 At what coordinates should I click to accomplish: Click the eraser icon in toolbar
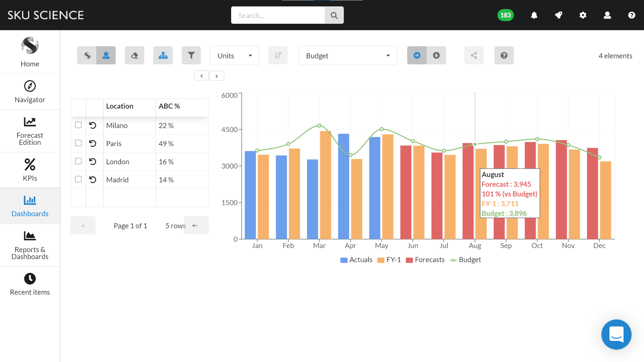(135, 56)
